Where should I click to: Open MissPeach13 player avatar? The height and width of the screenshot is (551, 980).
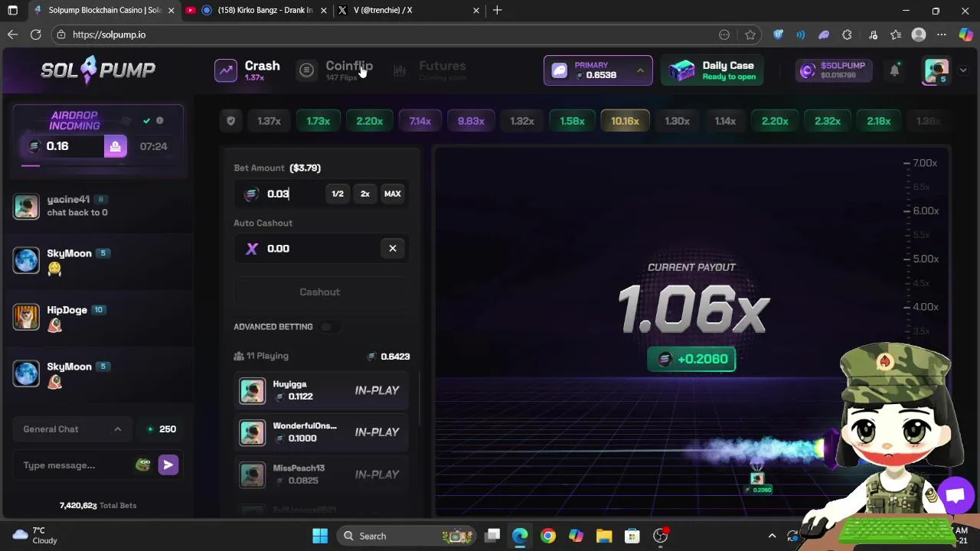(252, 474)
